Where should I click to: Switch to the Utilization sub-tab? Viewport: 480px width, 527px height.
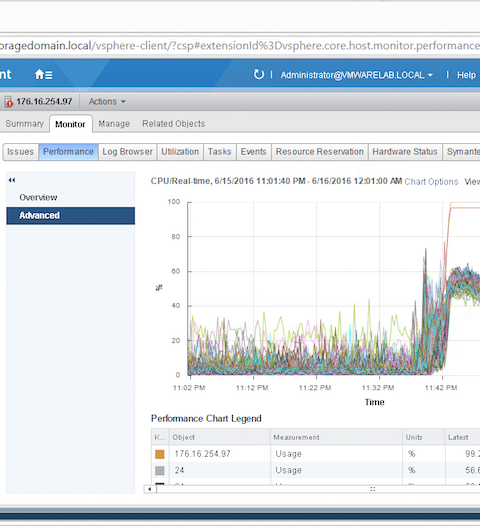point(180,152)
